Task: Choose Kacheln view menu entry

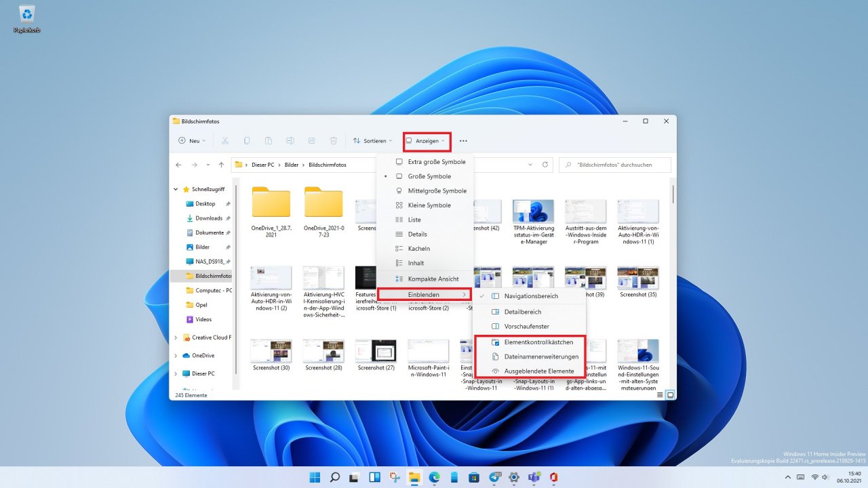Action: [425, 249]
